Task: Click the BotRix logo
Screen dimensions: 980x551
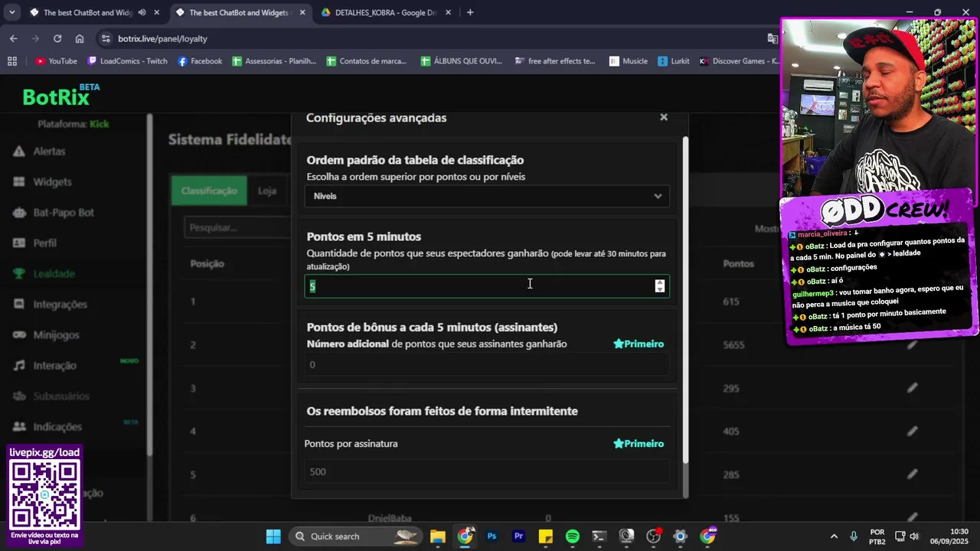Action: point(61,96)
